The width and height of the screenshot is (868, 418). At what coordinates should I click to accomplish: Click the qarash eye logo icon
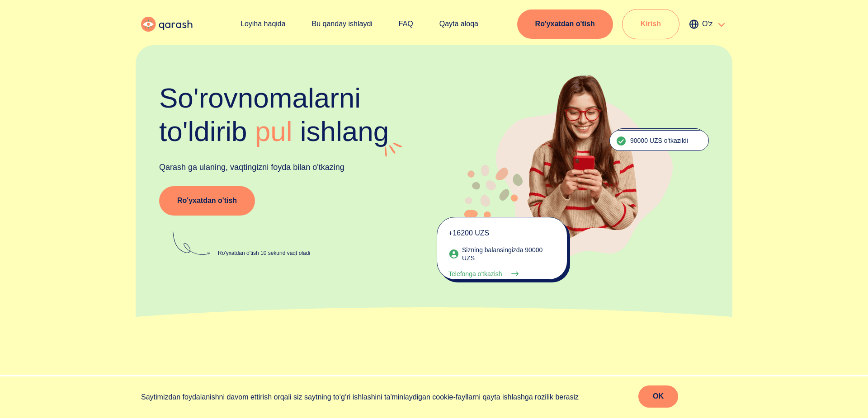click(x=148, y=24)
